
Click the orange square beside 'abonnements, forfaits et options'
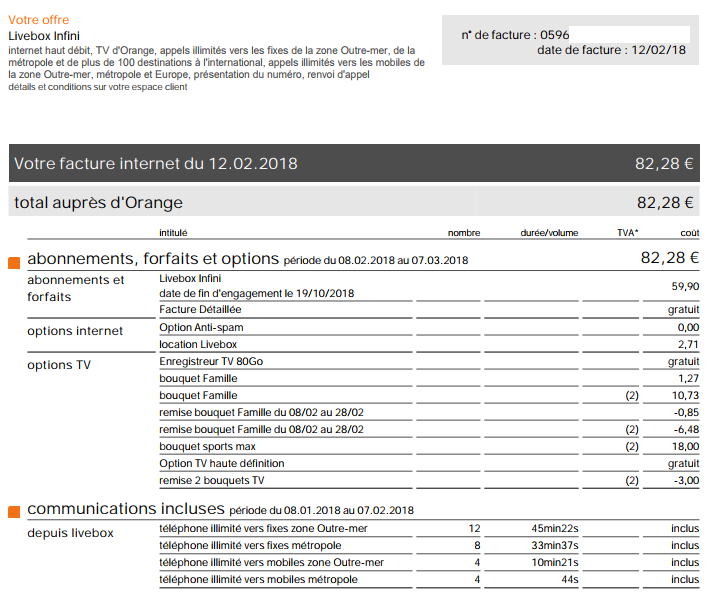tap(14, 263)
